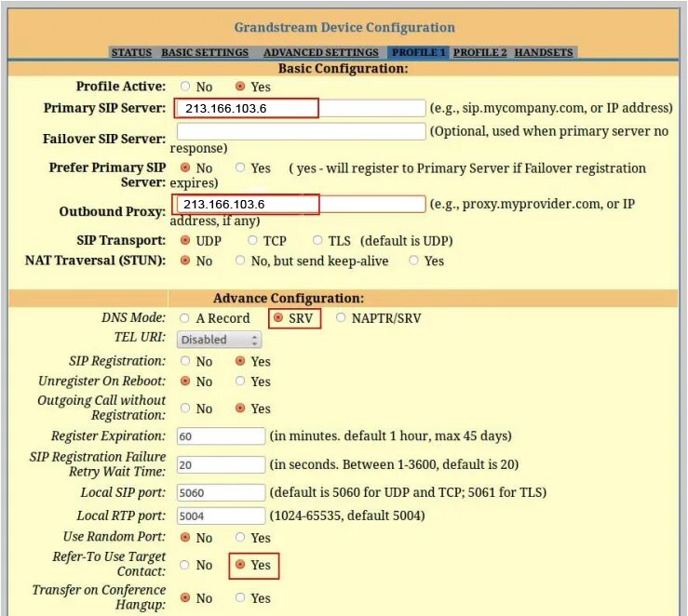688x616 pixels.
Task: Set NAT Traversal (STUN) to No
Action: [185, 261]
